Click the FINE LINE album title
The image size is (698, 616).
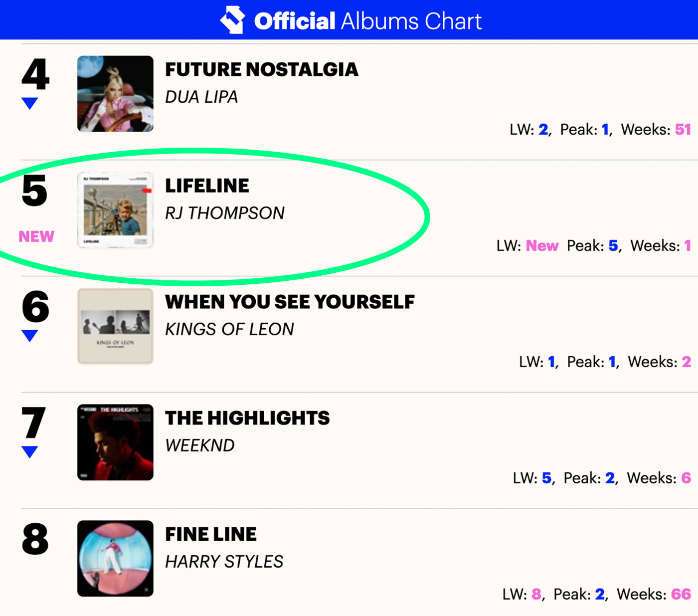point(211,535)
